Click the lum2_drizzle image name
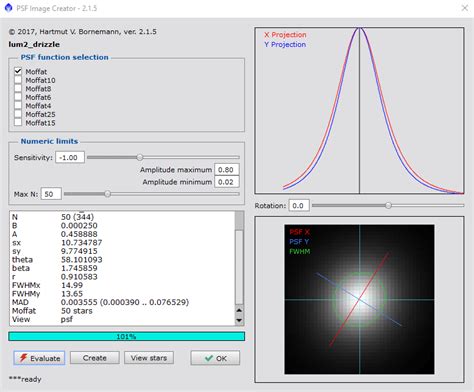This screenshot has height=392, width=474. pos(34,44)
